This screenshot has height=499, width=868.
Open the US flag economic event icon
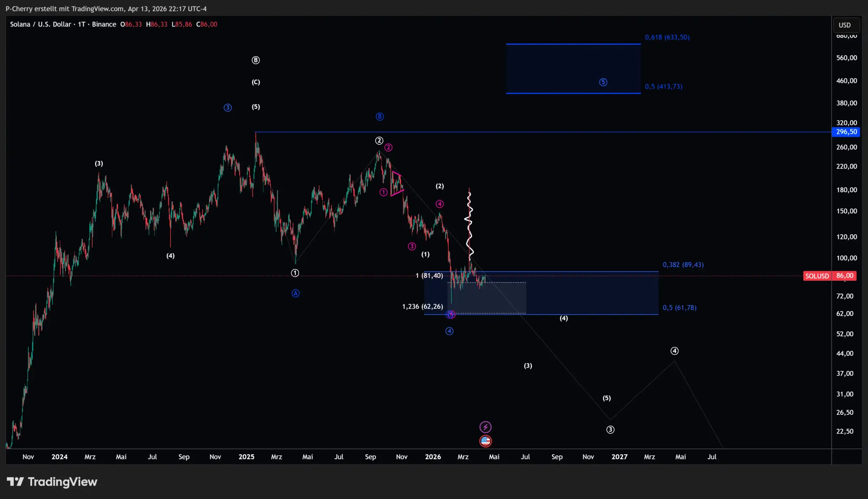coord(485,441)
